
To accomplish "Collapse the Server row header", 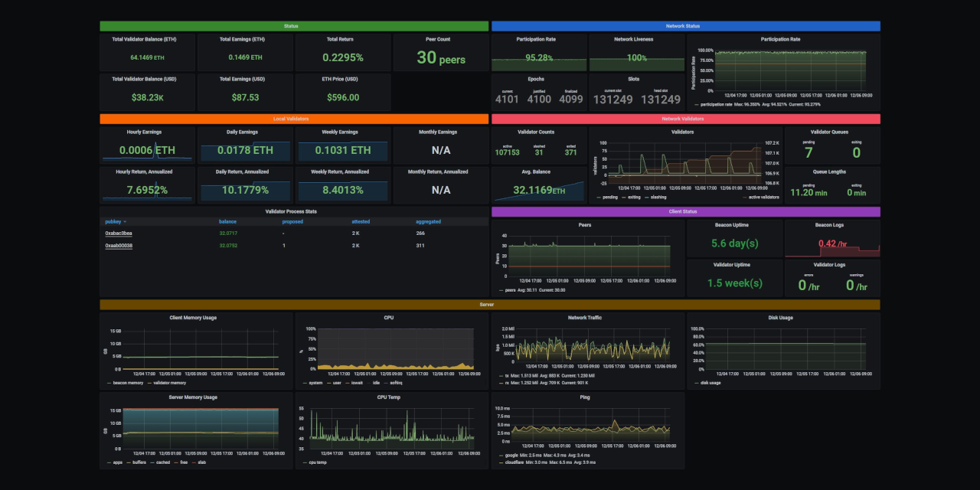I will pyautogui.click(x=488, y=304).
